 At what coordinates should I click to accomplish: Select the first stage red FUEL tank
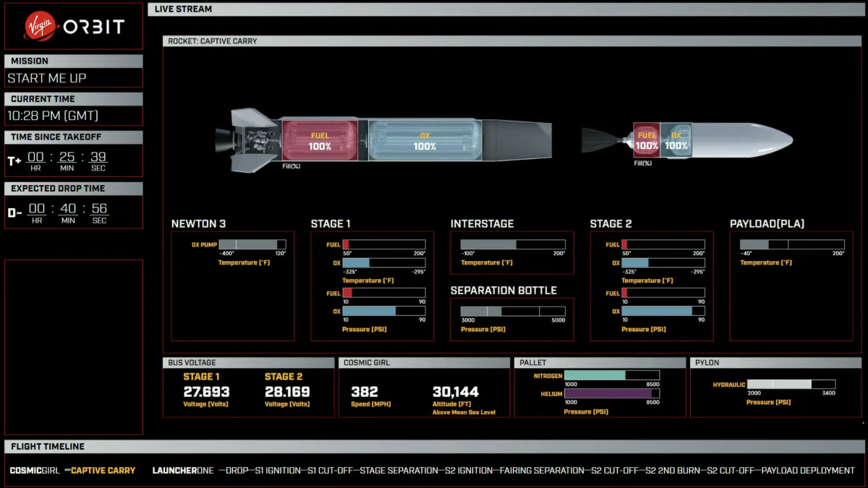[320, 140]
